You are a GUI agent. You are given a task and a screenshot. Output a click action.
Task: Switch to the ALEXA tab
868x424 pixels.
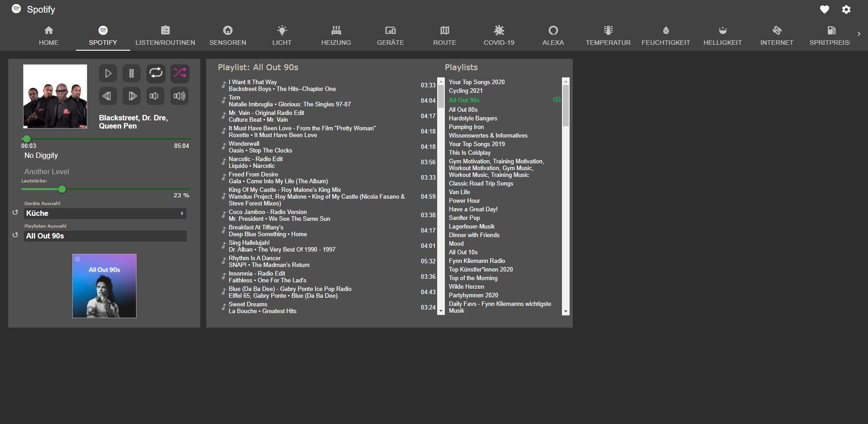tap(553, 36)
